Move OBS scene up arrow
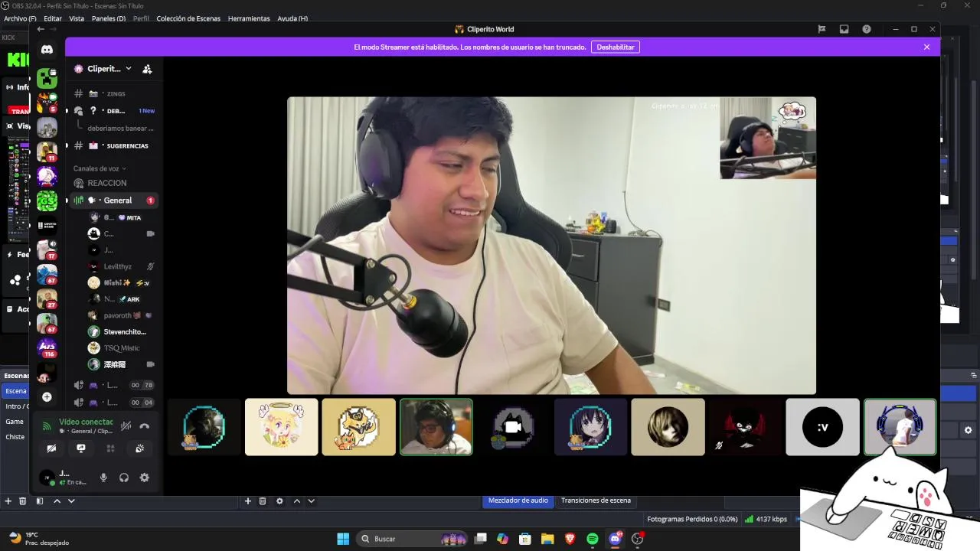Screen dimensions: 980x551 click(57, 501)
